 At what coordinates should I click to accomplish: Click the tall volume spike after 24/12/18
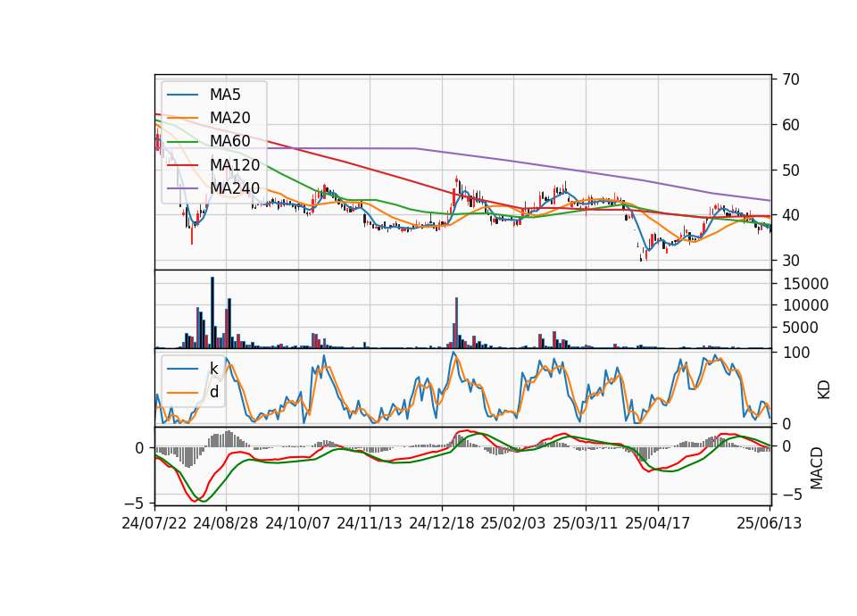click(x=456, y=323)
